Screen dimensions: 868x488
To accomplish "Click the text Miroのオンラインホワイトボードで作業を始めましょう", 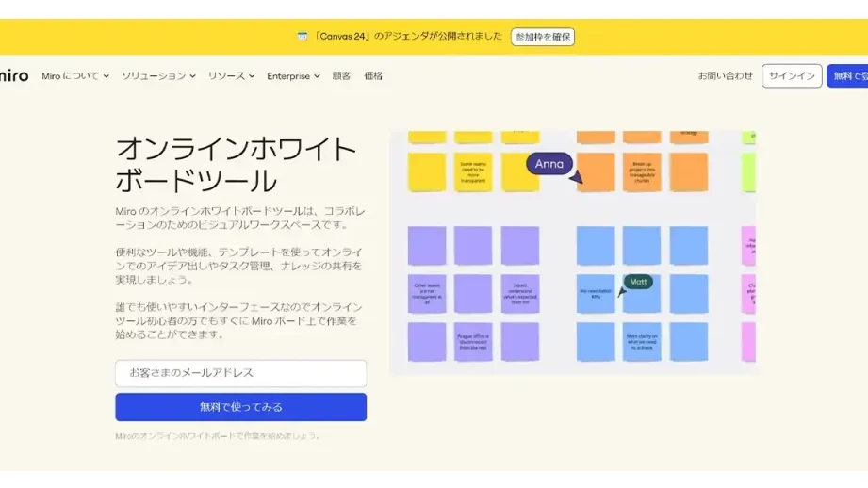I will [x=218, y=436].
